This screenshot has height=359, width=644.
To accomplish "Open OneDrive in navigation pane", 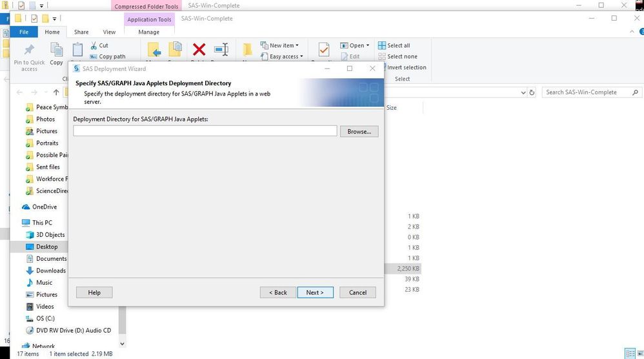I will pos(45,207).
